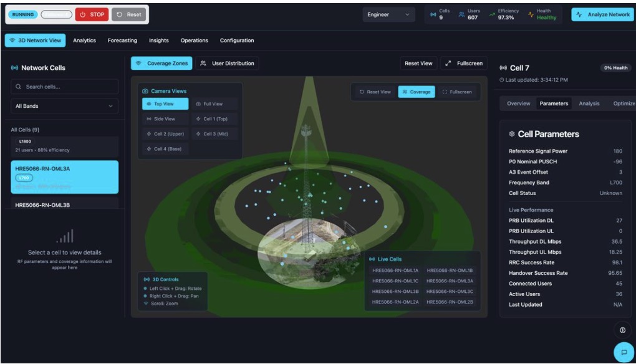This screenshot has width=636, height=364.
Task: Toggle the Coverage overlay inside the 3D viewport
Action: (417, 92)
